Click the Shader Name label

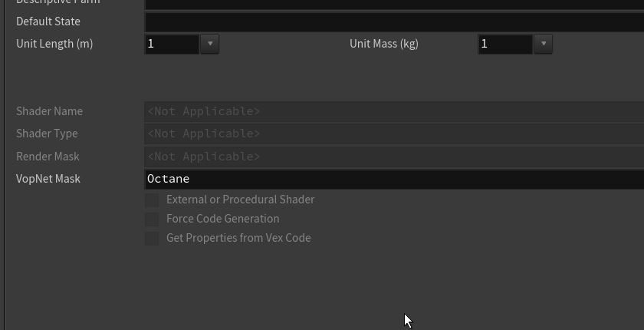[49, 111]
